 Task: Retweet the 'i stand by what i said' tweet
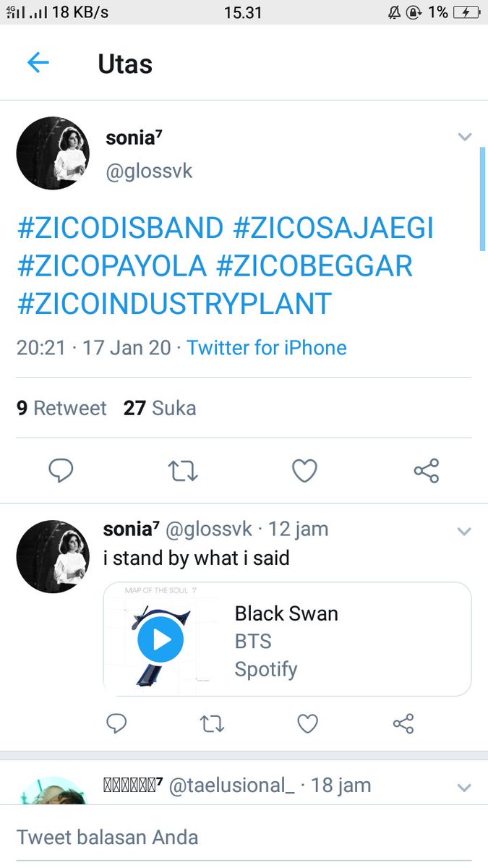pyautogui.click(x=212, y=723)
